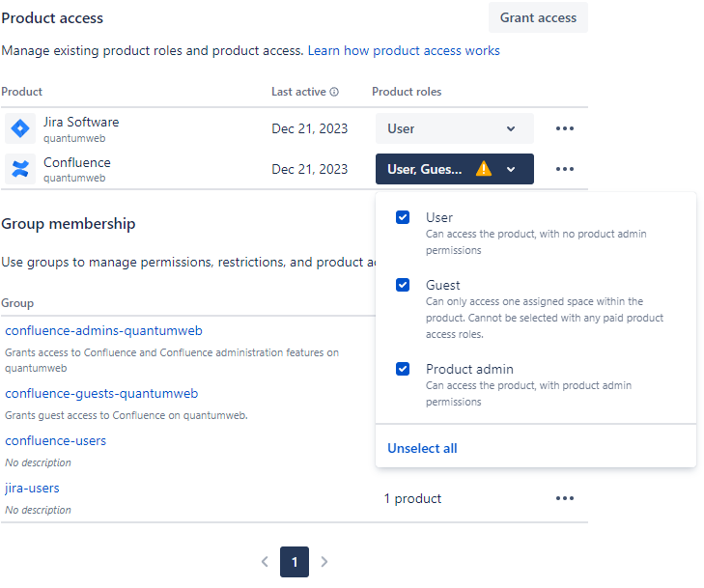Click Jira Software Dec 21, 2023 date
Screen dimensions: 704x588
coord(310,128)
